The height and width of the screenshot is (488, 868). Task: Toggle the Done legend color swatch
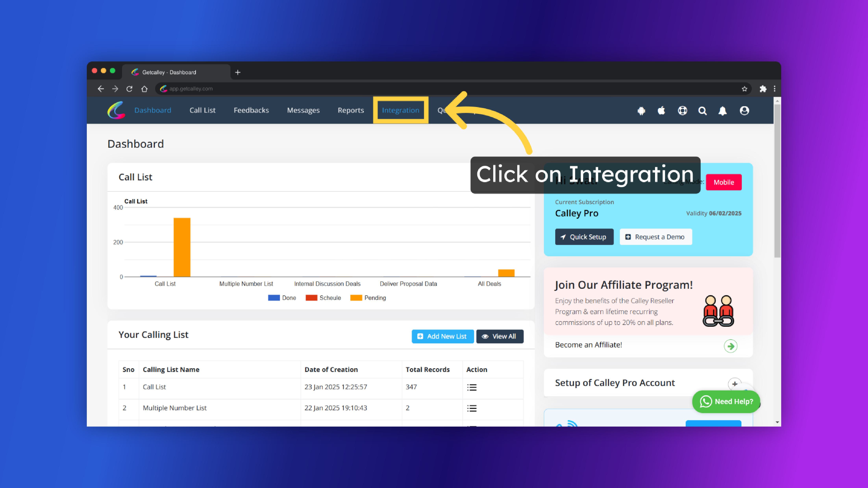click(274, 298)
